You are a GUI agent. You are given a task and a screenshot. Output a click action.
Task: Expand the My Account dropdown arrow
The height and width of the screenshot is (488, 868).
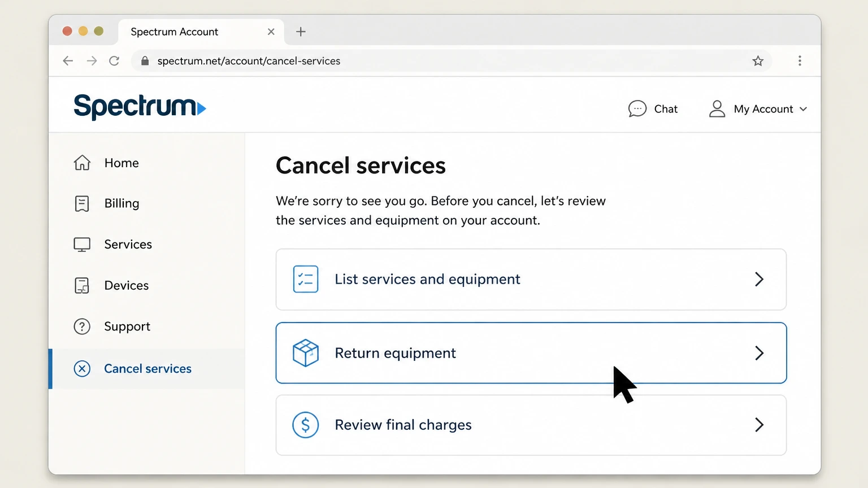tap(803, 109)
